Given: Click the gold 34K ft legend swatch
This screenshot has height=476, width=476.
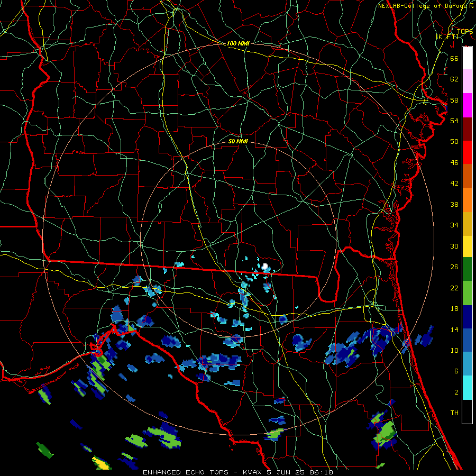Looking at the screenshot, I should tap(467, 223).
